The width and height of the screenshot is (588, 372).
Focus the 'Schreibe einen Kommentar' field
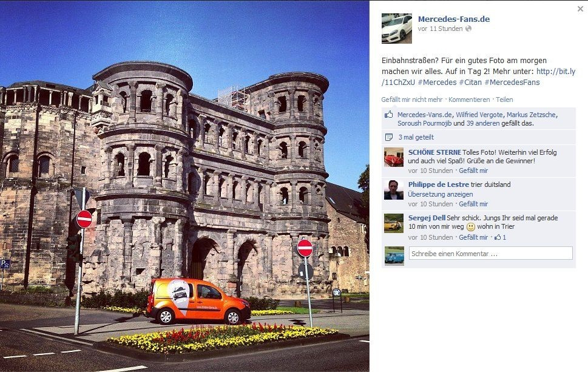tap(490, 254)
